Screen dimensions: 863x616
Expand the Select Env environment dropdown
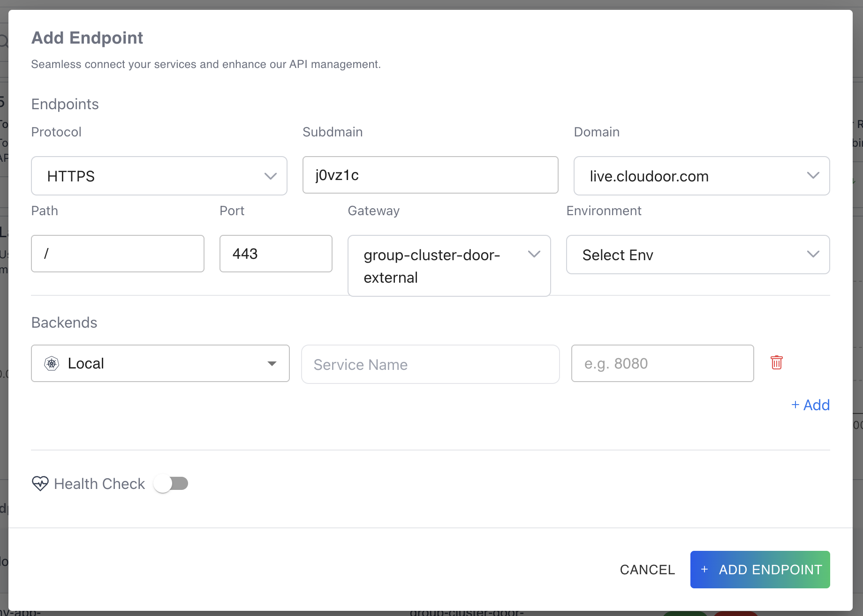697,255
